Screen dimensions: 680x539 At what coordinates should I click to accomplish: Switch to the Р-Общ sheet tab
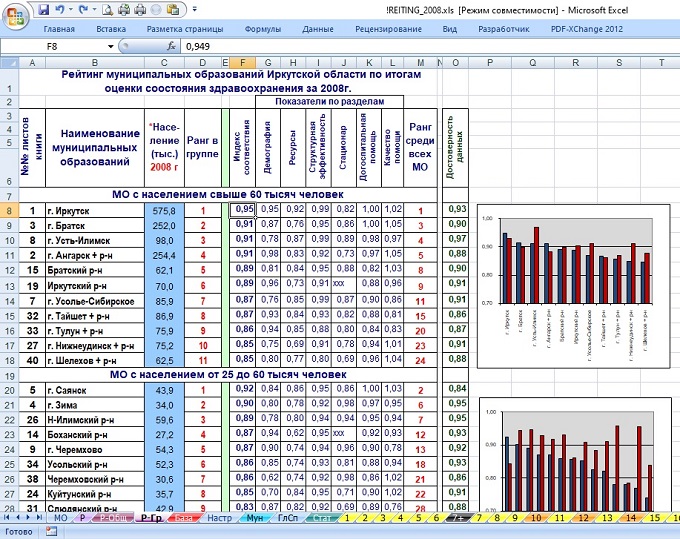pos(114,518)
